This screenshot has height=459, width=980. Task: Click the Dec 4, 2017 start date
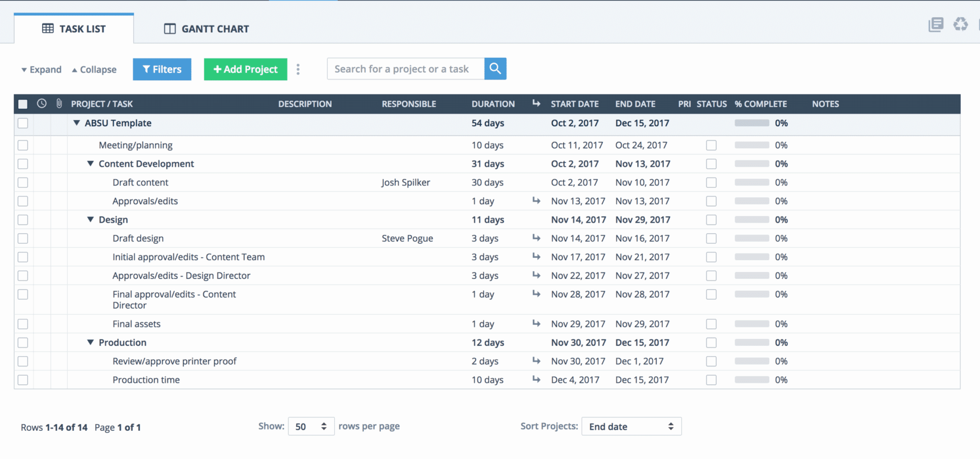575,380
